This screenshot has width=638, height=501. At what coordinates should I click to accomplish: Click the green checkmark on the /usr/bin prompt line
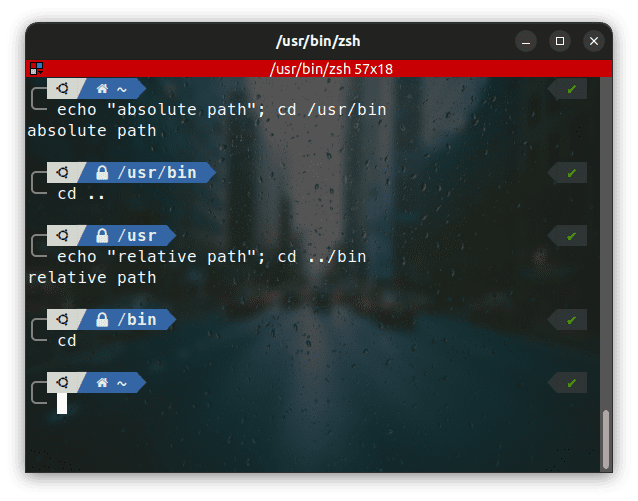pyautogui.click(x=571, y=173)
